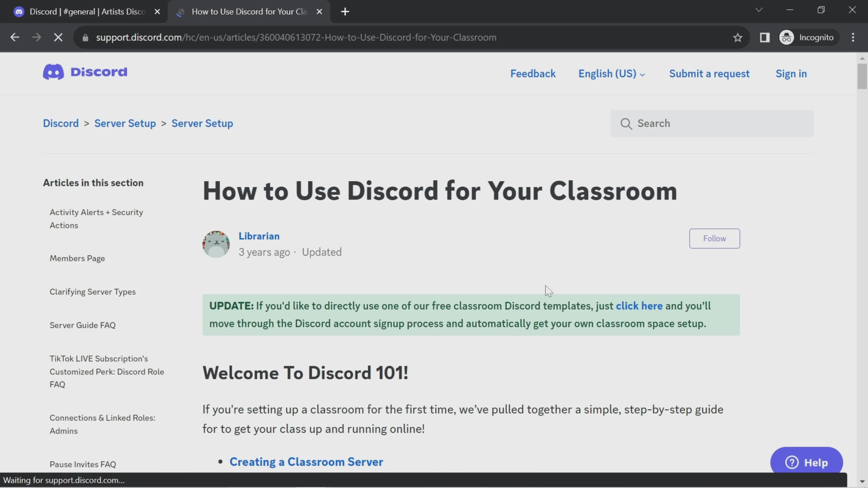
Task: Click the scrollbar up arrow
Action: coord(862,58)
